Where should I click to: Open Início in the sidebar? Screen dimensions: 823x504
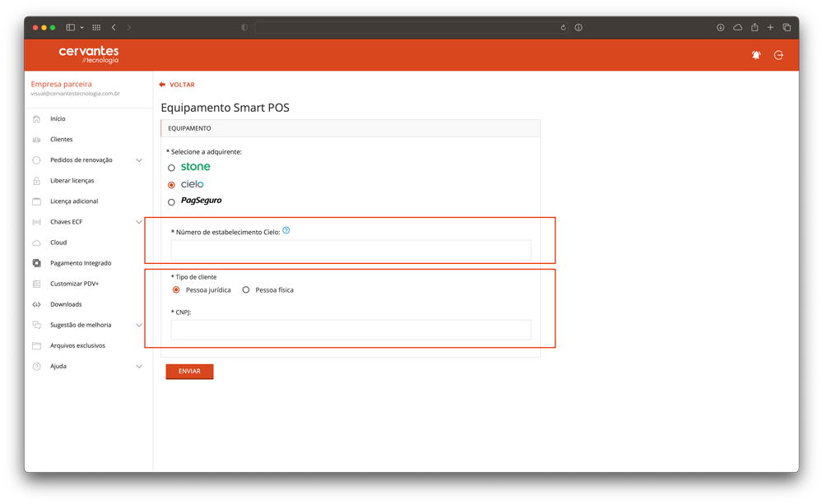[58, 119]
